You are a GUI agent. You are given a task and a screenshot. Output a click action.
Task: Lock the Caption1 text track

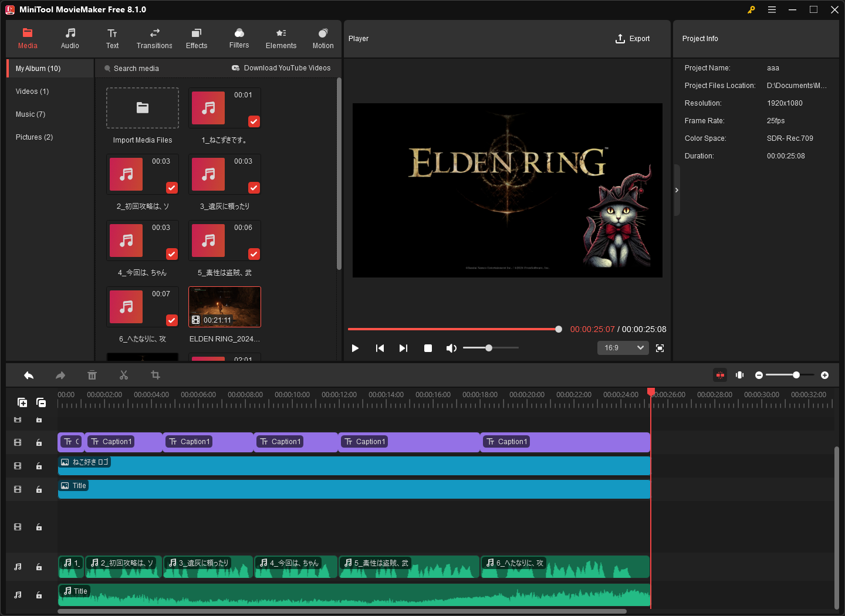coord(39,442)
